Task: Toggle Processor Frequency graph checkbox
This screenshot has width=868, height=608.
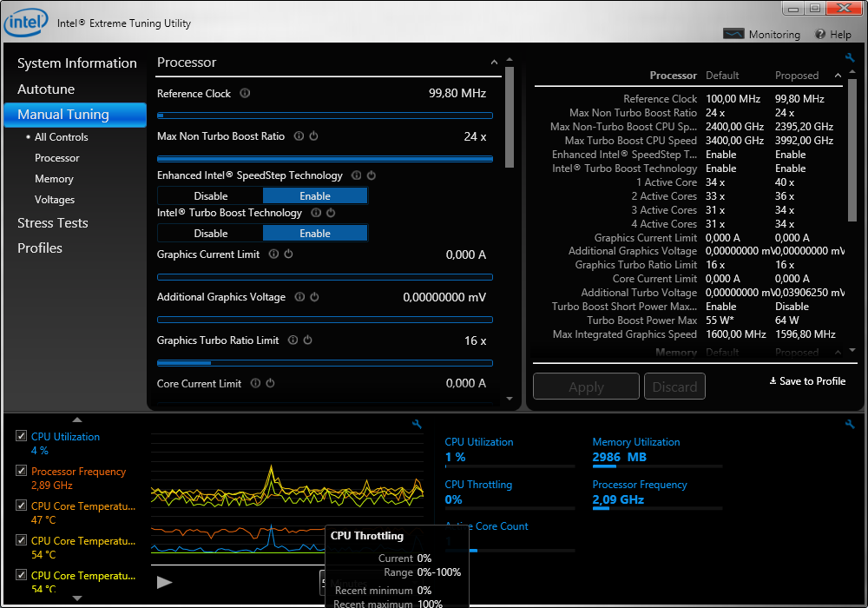Action: 21,471
